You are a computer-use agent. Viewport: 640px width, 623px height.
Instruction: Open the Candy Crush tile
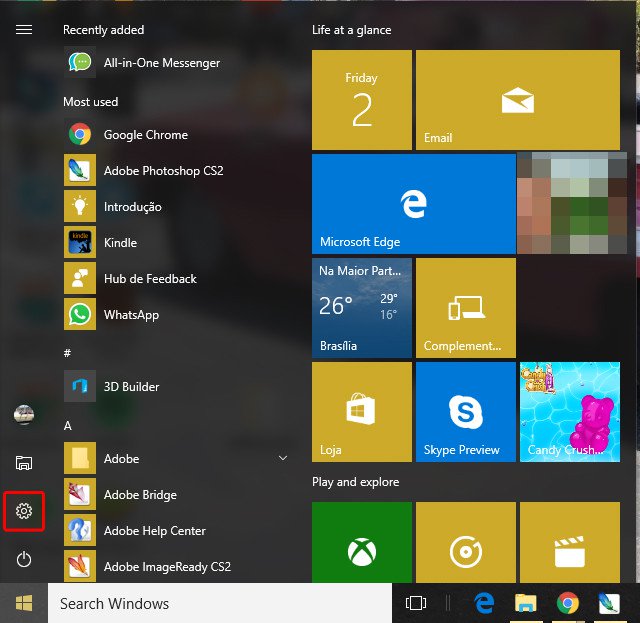570,412
